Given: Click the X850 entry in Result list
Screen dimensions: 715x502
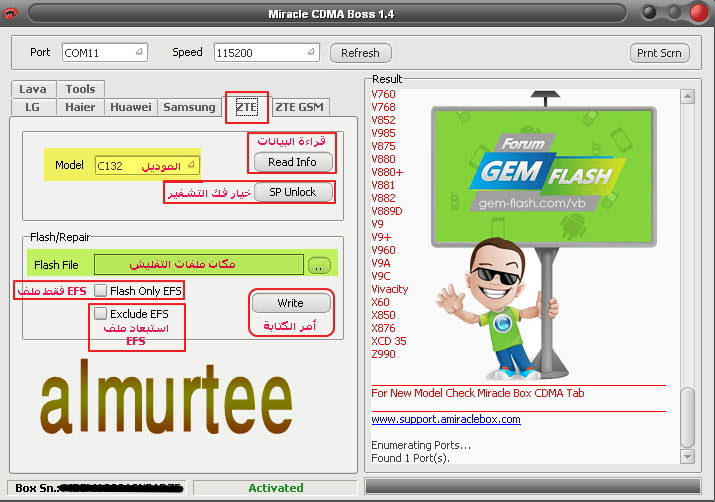Looking at the screenshot, I should point(383,315).
